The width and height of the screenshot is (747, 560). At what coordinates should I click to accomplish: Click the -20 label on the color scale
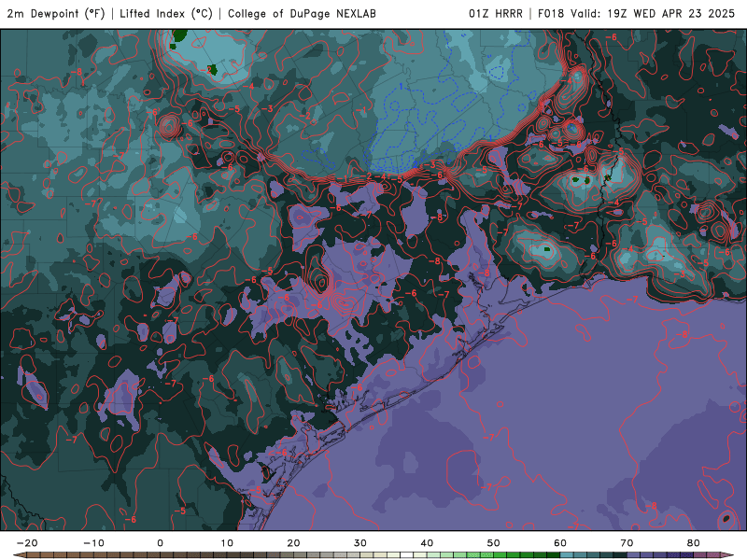coord(27,543)
